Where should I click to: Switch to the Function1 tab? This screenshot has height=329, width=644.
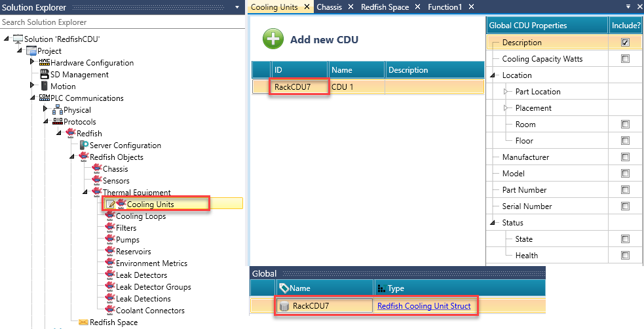point(445,7)
